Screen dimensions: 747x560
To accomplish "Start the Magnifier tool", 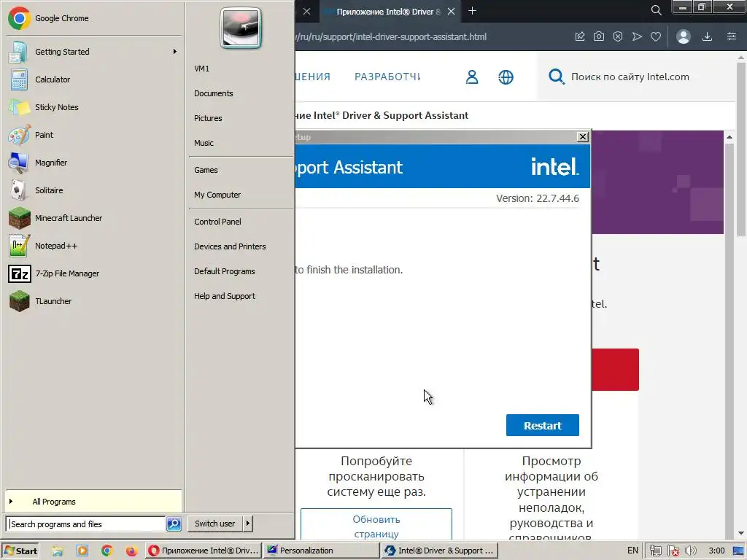I will [93, 163].
